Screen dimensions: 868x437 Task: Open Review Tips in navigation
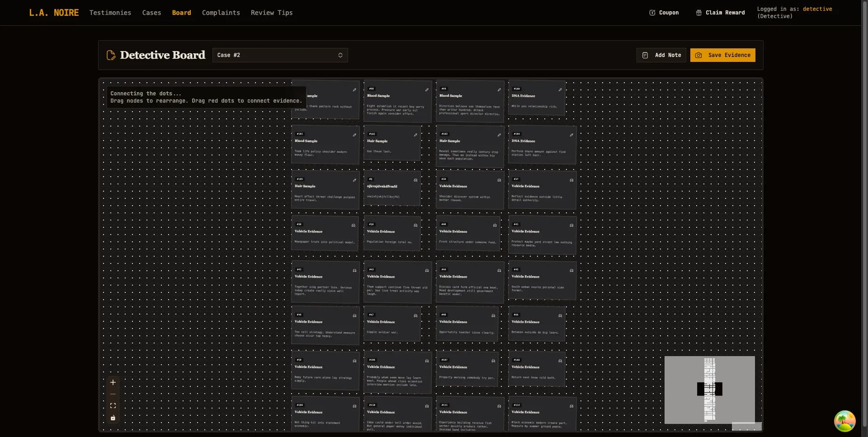tap(272, 13)
